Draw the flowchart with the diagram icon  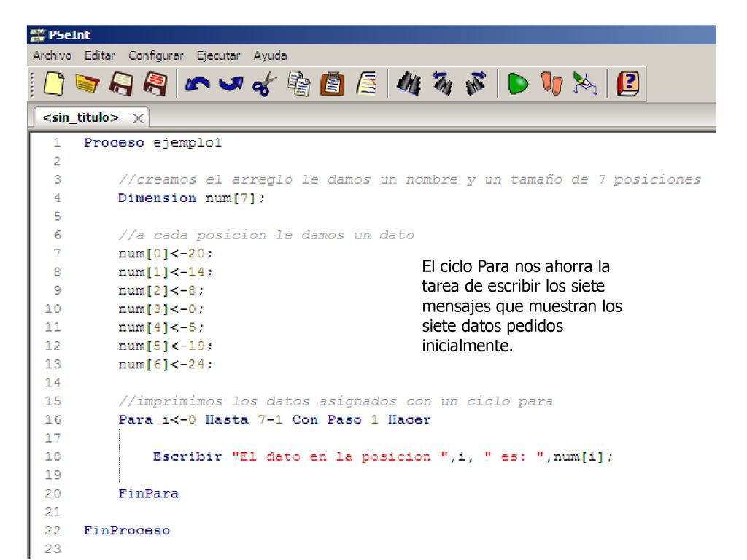(585, 84)
